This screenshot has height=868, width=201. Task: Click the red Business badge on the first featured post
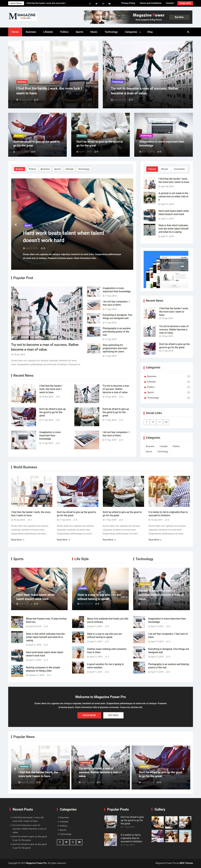(x=22, y=82)
